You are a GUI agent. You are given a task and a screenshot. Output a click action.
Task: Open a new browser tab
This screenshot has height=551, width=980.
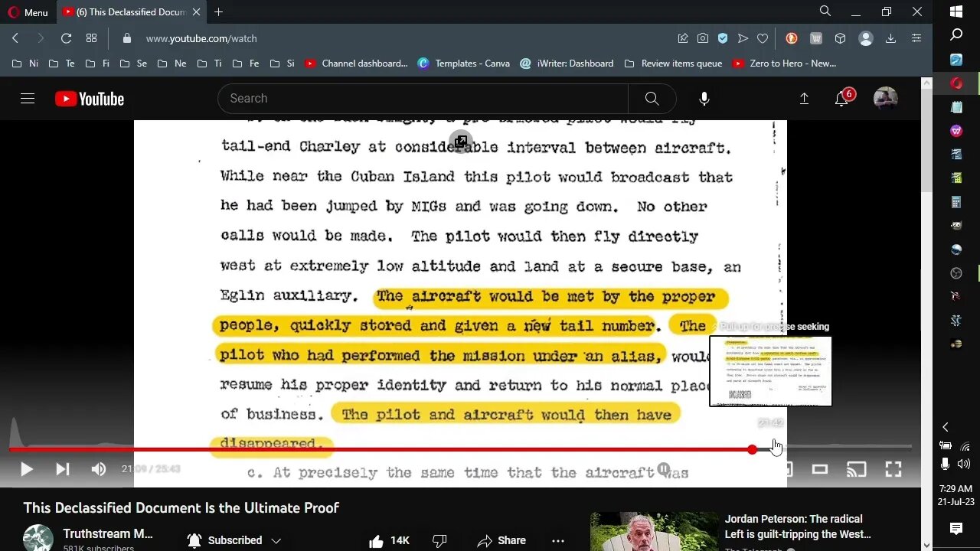pyautogui.click(x=219, y=12)
